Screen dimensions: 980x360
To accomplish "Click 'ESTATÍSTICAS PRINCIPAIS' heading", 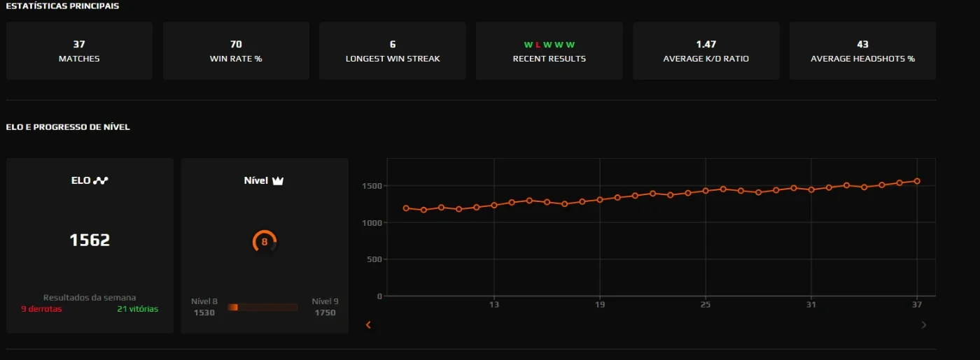I will (62, 6).
